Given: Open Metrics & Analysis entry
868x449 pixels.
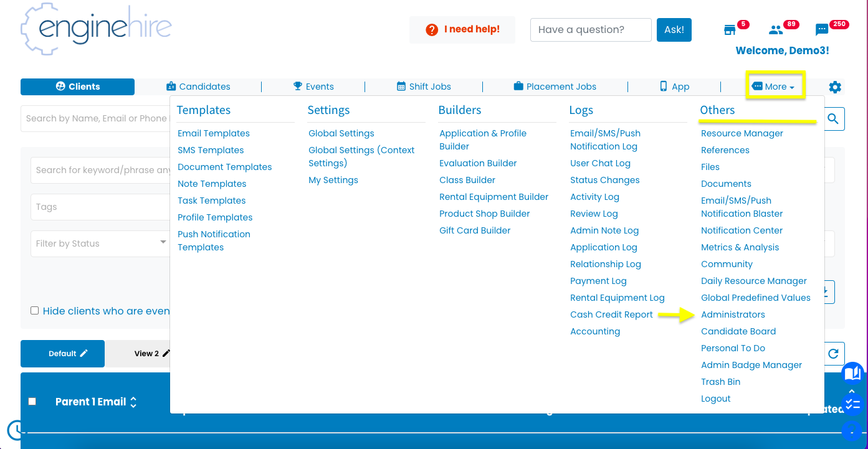Looking at the screenshot, I should click(x=740, y=247).
